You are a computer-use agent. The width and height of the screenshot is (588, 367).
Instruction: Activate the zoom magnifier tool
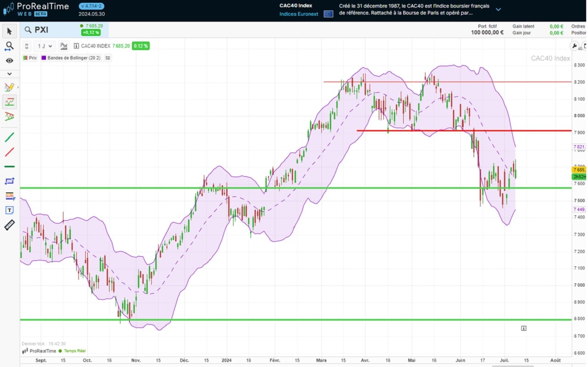tap(9, 46)
